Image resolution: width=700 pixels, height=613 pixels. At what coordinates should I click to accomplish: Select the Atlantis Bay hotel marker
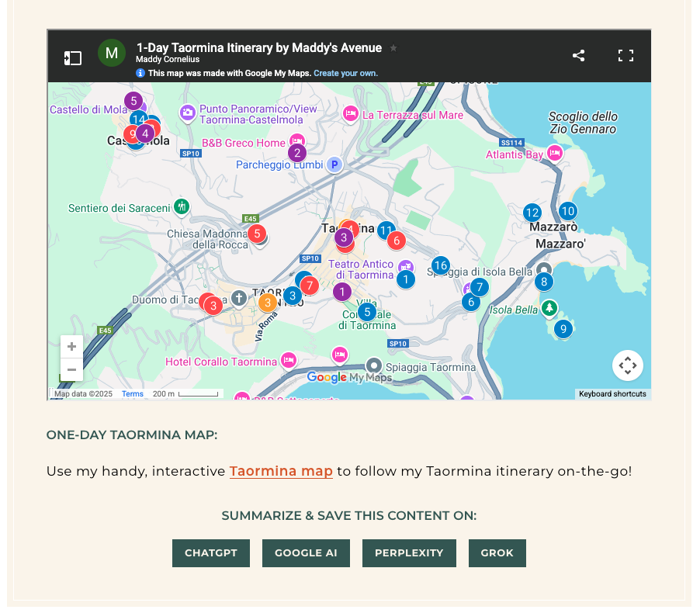pyautogui.click(x=555, y=154)
